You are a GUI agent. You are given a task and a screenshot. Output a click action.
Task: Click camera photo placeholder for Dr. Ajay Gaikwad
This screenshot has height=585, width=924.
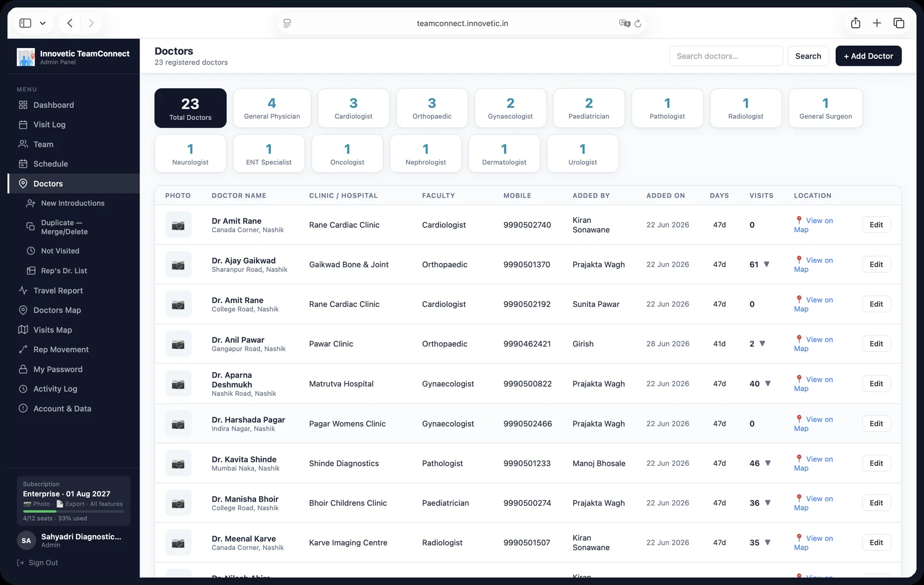[x=178, y=265]
